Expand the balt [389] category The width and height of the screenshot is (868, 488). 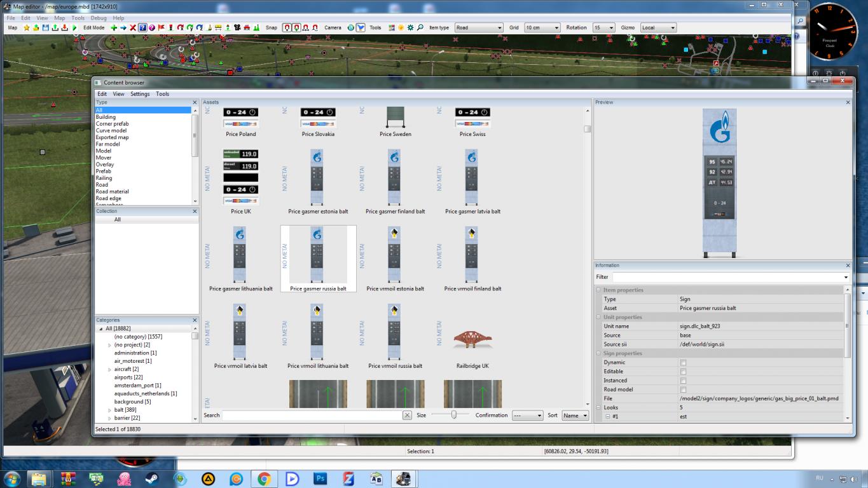109,410
